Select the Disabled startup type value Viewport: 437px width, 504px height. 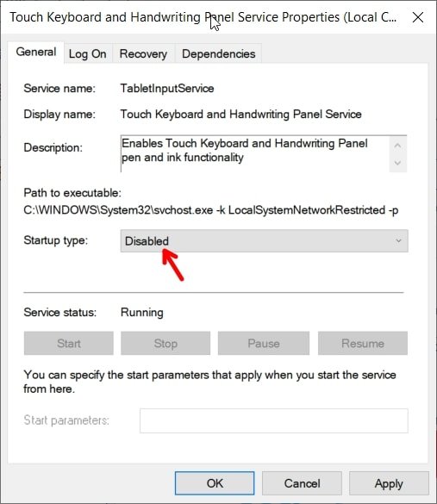[x=147, y=241]
